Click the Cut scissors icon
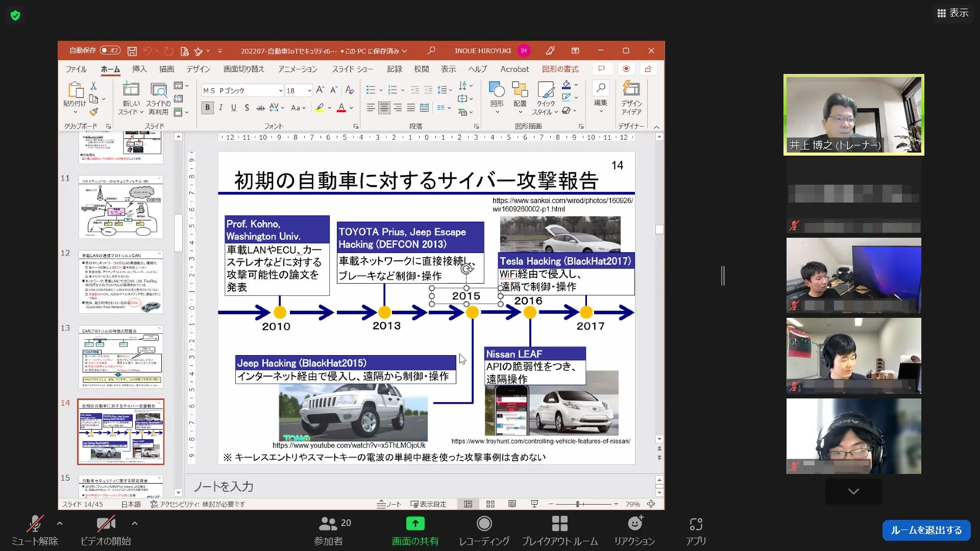This screenshot has height=551, width=980. click(93, 86)
